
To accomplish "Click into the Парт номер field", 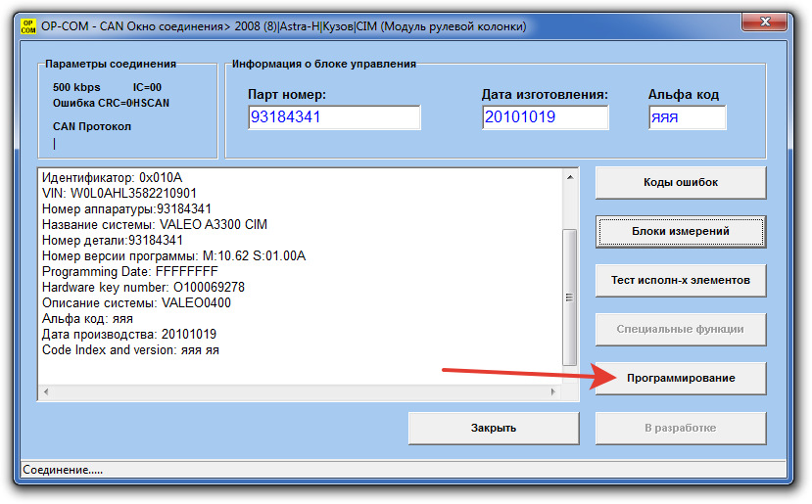I will 335,117.
